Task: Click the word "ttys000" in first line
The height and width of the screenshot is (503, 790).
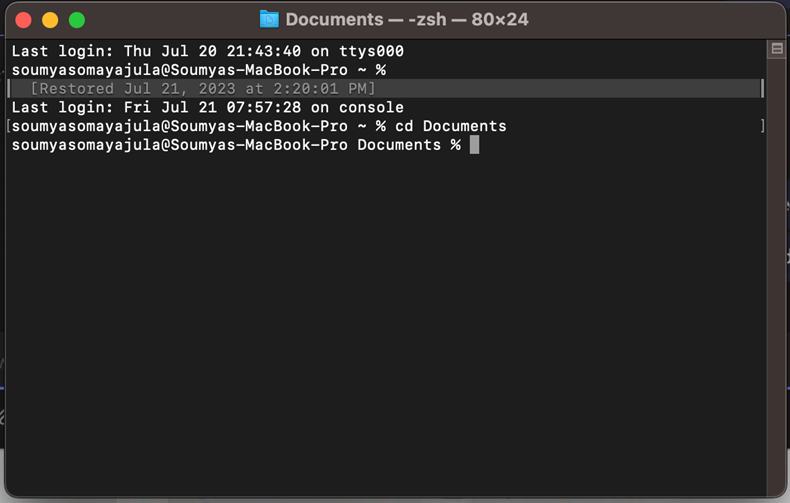Action: tap(371, 51)
